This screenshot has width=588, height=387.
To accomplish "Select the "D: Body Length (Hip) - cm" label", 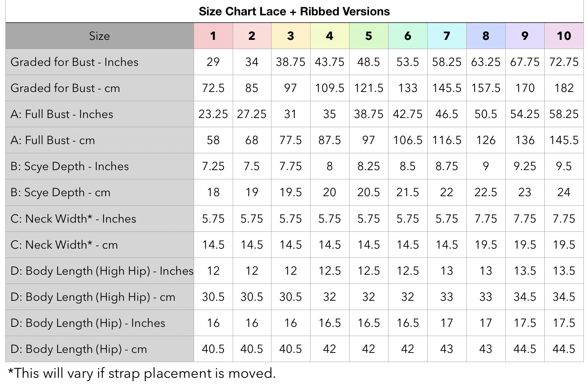I will click(79, 349).
